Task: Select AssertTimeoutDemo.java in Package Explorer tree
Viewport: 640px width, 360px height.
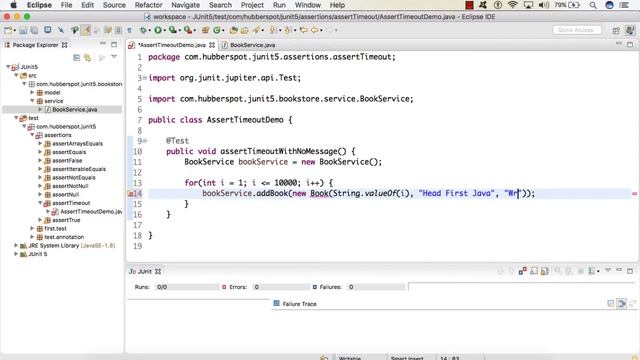Action: (x=91, y=211)
